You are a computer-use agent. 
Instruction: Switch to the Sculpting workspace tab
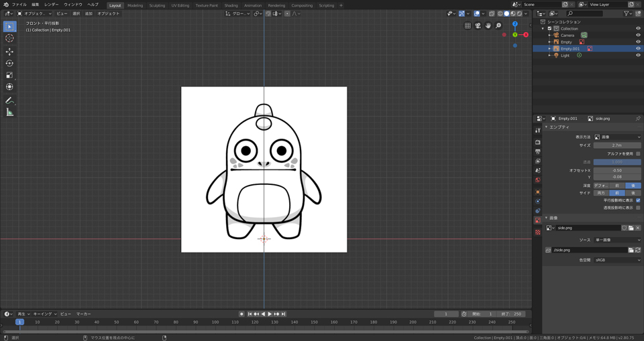point(157,5)
